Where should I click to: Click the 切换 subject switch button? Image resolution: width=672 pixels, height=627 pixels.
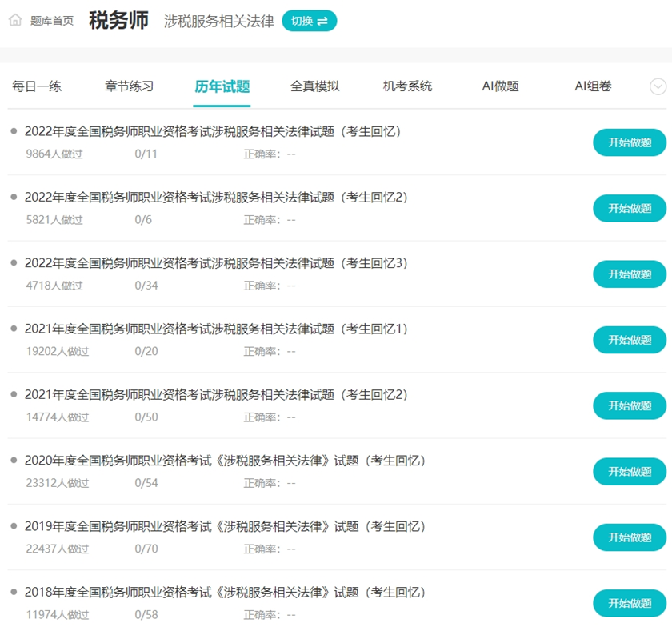310,21
